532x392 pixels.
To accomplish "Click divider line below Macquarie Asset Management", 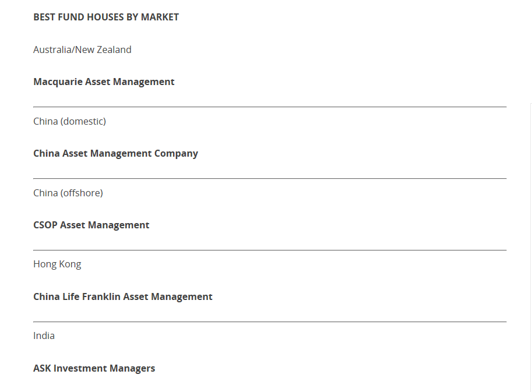I will click(269, 107).
